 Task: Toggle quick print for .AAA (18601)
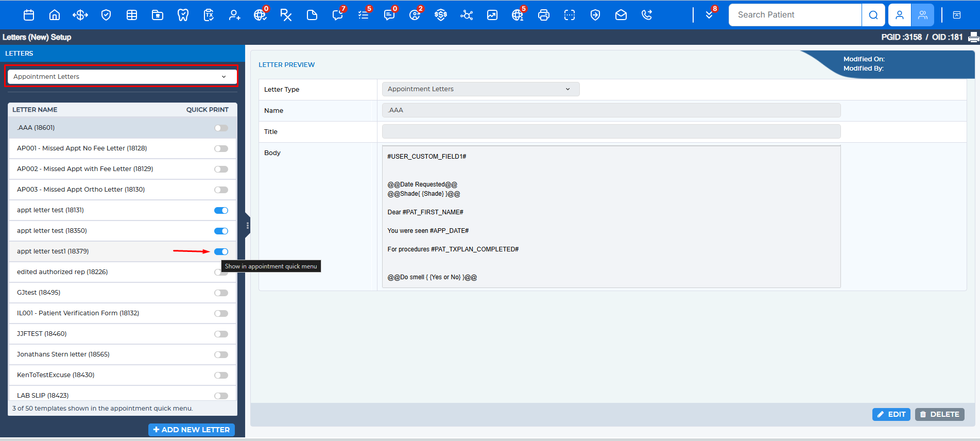point(221,128)
